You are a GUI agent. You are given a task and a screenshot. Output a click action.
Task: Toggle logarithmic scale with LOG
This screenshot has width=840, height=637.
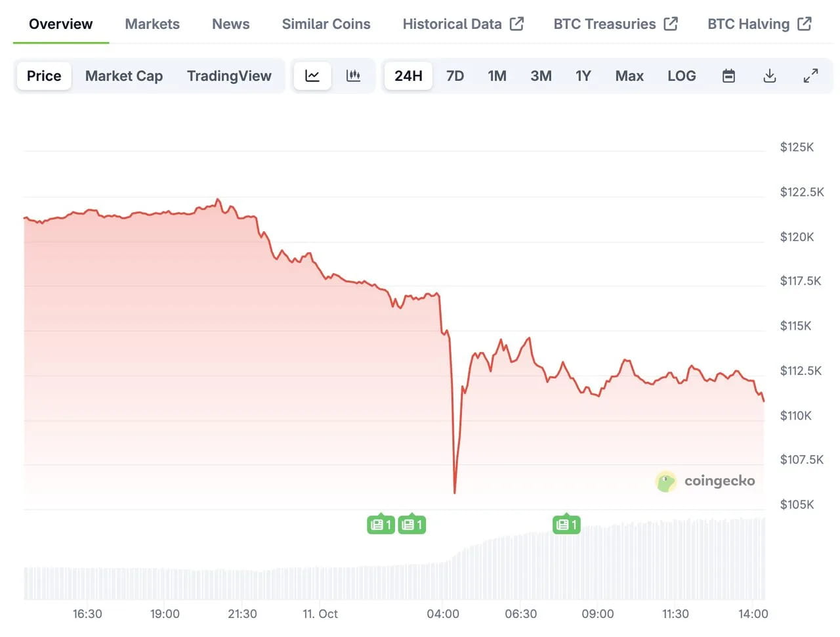coord(681,76)
